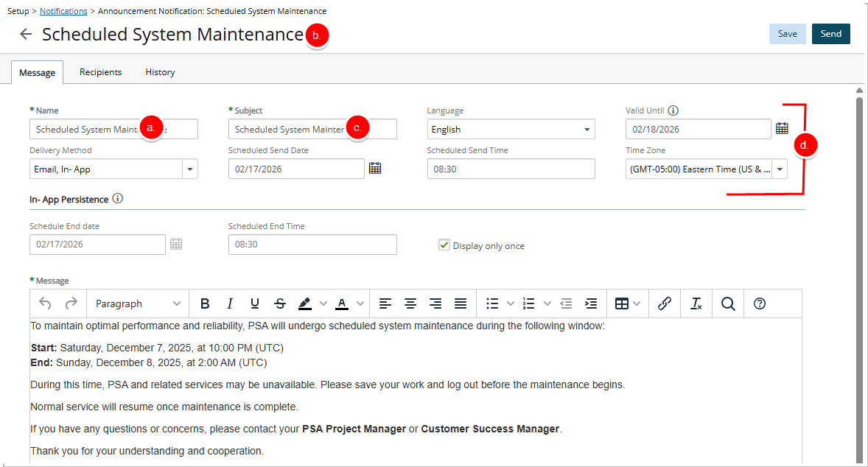Clear formatting with the Ix icon
This screenshot has width=868, height=467.
coord(696,303)
